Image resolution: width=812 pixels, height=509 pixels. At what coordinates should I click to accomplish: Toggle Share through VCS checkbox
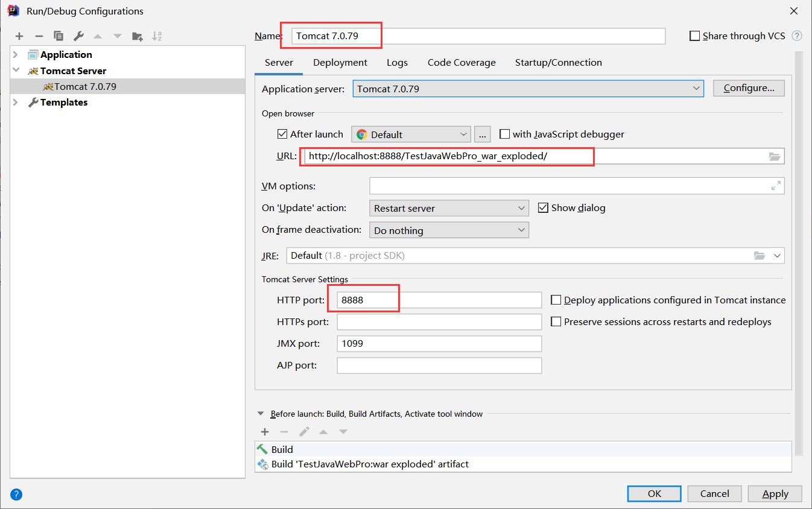click(694, 36)
